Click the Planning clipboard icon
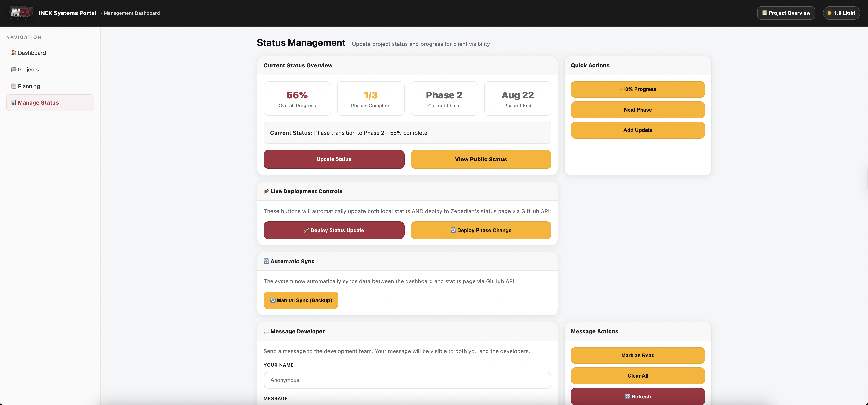 point(14,86)
